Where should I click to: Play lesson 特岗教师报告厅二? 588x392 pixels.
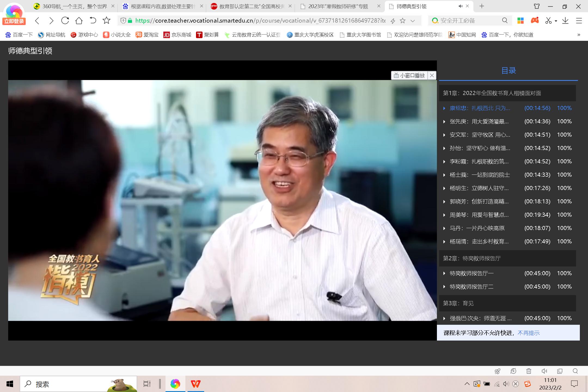click(x=507, y=287)
